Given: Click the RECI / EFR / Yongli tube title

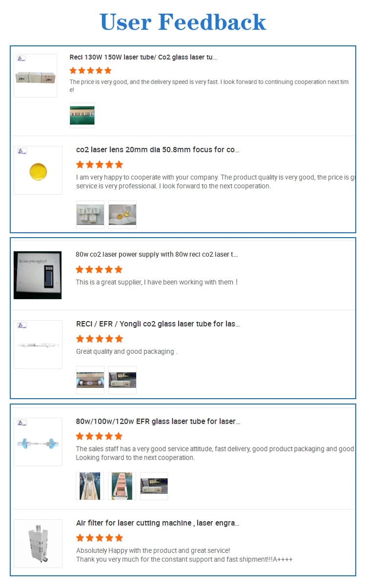Looking at the screenshot, I should click(158, 324).
